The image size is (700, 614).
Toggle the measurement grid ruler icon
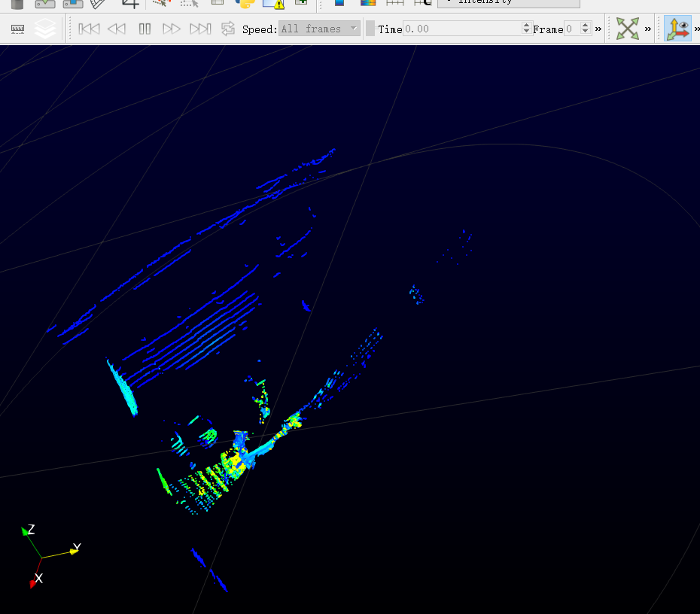pos(17,29)
